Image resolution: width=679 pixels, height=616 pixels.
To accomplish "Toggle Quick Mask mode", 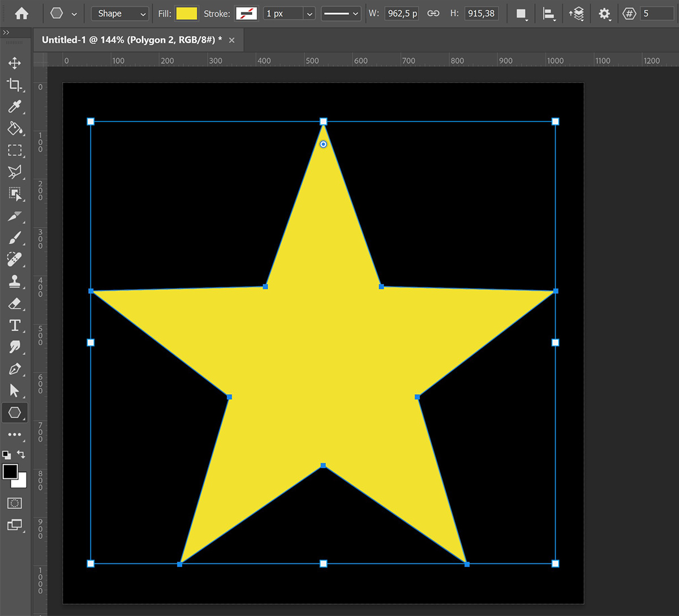I will tap(14, 503).
